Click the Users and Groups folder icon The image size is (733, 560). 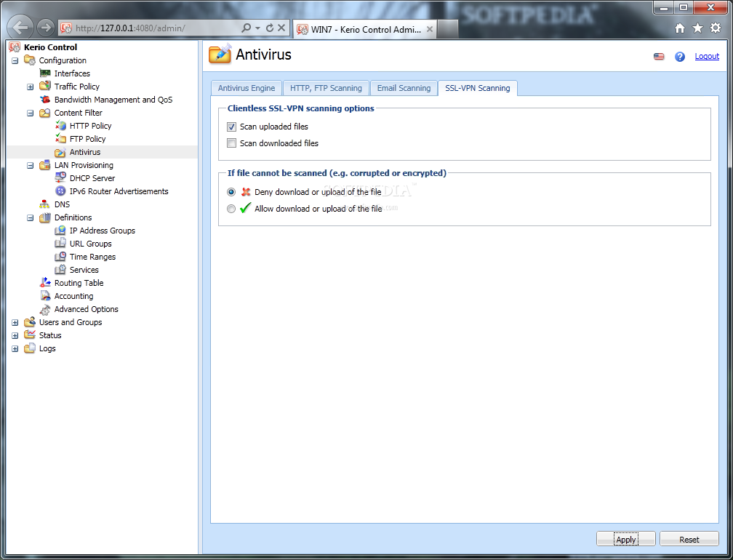pos(29,322)
